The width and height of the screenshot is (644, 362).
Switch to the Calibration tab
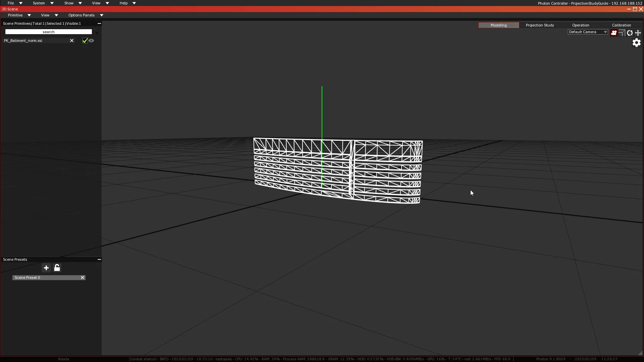[x=622, y=25]
